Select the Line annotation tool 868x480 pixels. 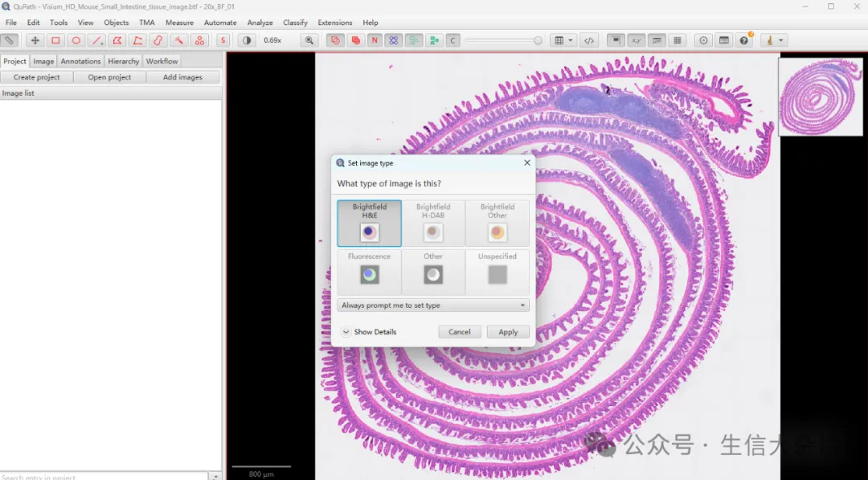click(97, 40)
